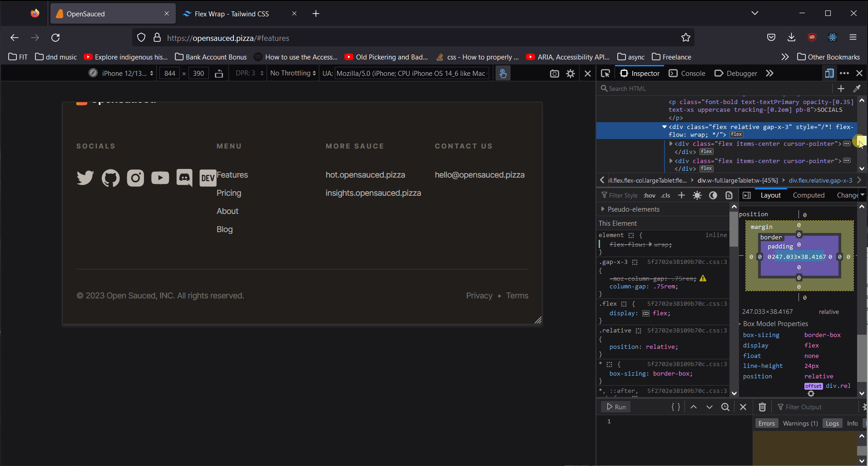The width and height of the screenshot is (868, 466).
Task: Toggle touch simulation hand icon
Action: tap(502, 73)
